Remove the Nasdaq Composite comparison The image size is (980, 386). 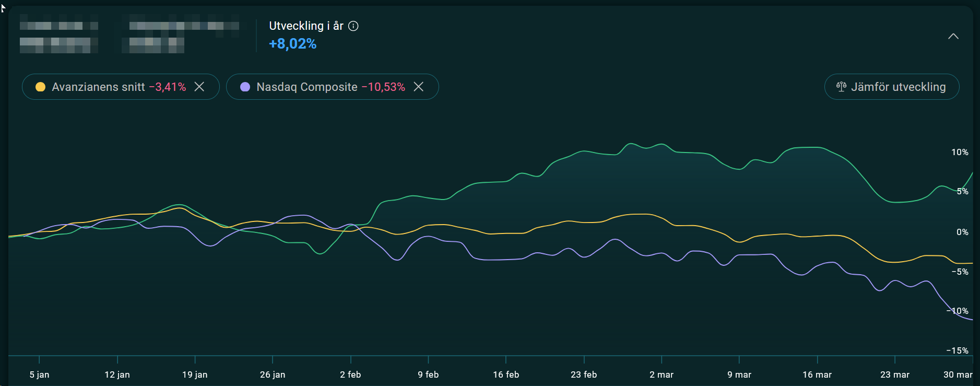(x=419, y=87)
